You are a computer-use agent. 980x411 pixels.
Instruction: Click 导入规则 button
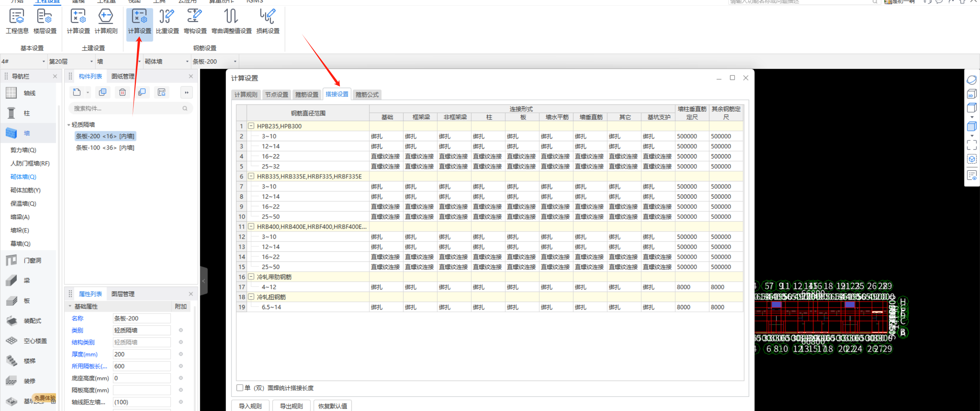pyautogui.click(x=250, y=406)
